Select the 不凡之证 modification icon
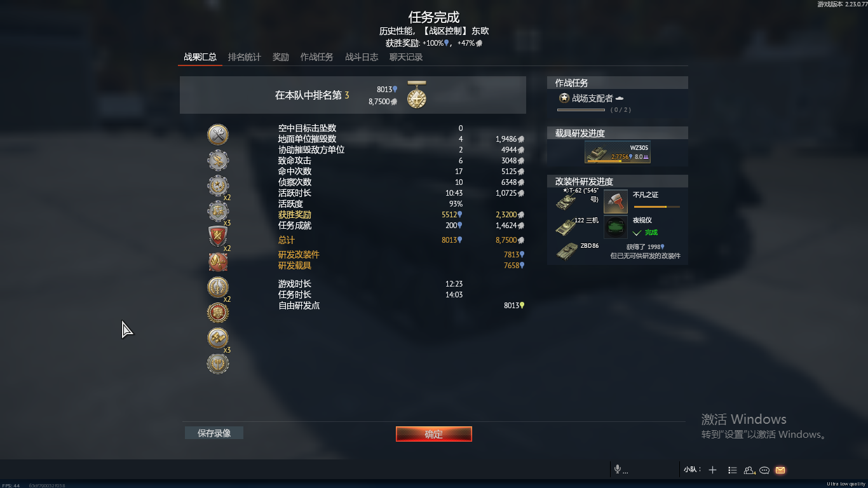This screenshot has width=868, height=488. (616, 201)
